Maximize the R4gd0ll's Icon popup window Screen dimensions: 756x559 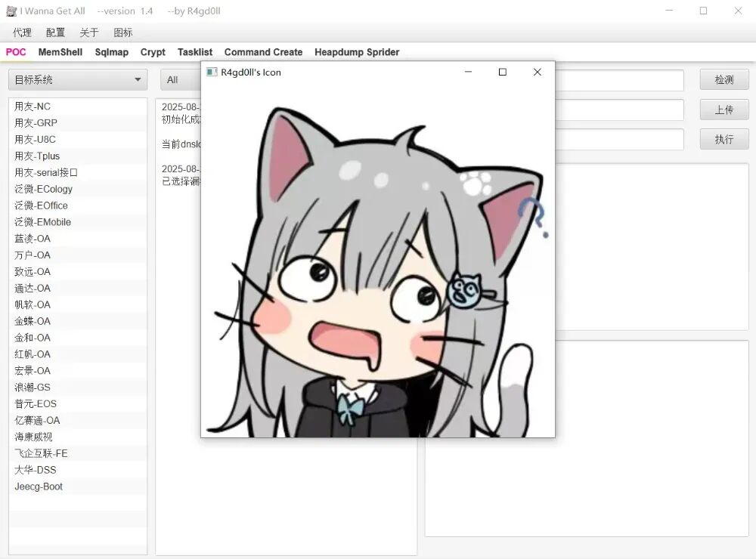pyautogui.click(x=502, y=73)
